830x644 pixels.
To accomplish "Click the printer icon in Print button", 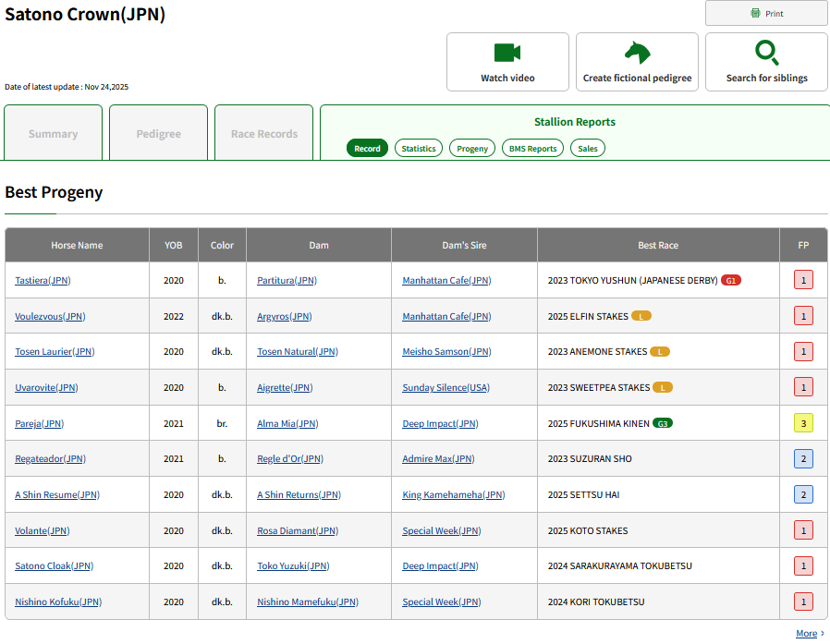I will tap(755, 13).
